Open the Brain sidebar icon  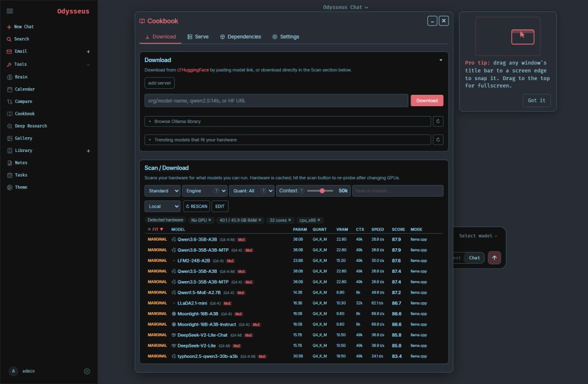point(10,77)
